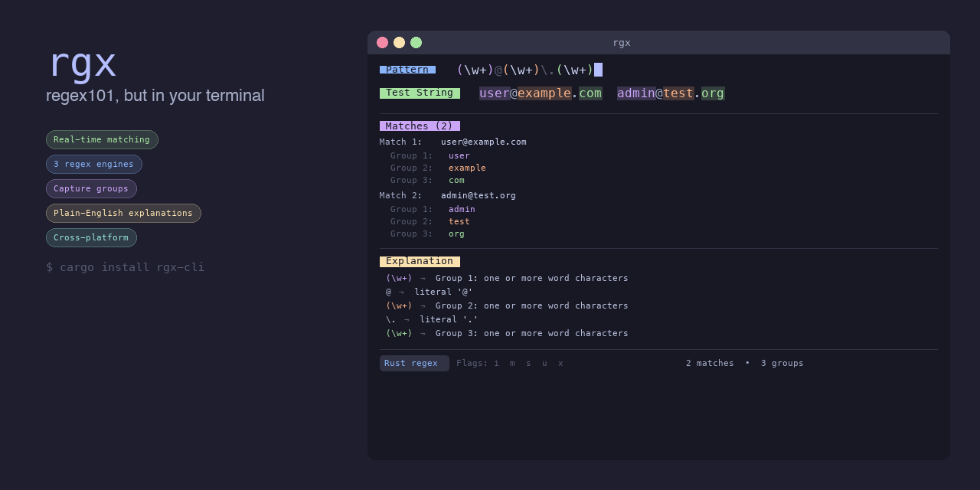The height and width of the screenshot is (490, 980).
Task: Click the Group 1 explanation line
Action: tap(507, 278)
